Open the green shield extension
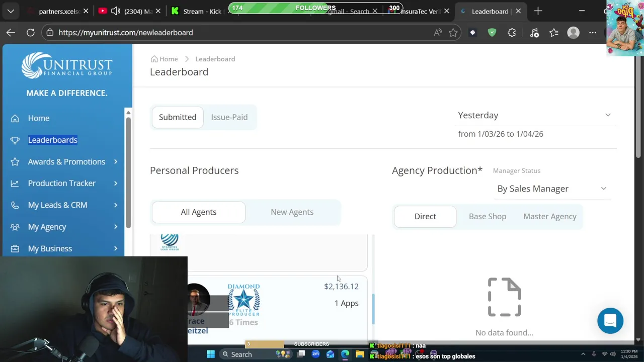The image size is (644, 362). (492, 33)
